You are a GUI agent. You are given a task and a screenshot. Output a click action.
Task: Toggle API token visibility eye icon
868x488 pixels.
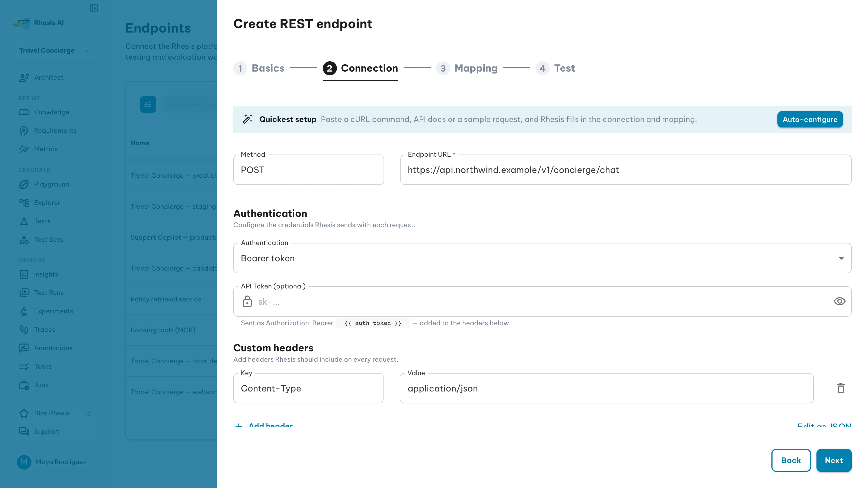(x=839, y=301)
